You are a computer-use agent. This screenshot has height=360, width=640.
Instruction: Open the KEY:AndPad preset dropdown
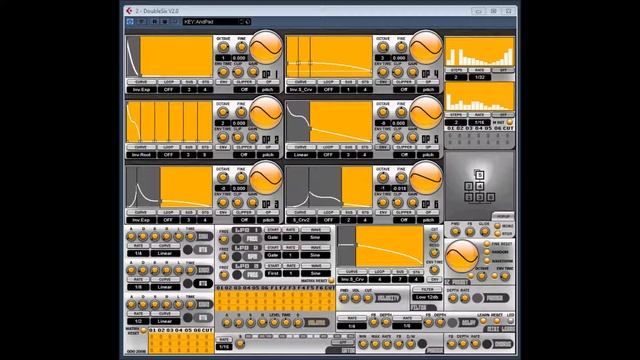coord(216,21)
